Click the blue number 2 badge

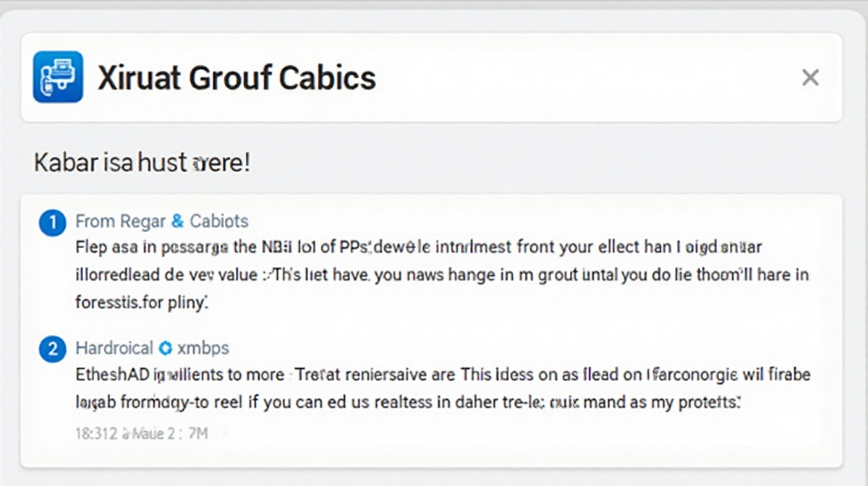click(x=52, y=349)
